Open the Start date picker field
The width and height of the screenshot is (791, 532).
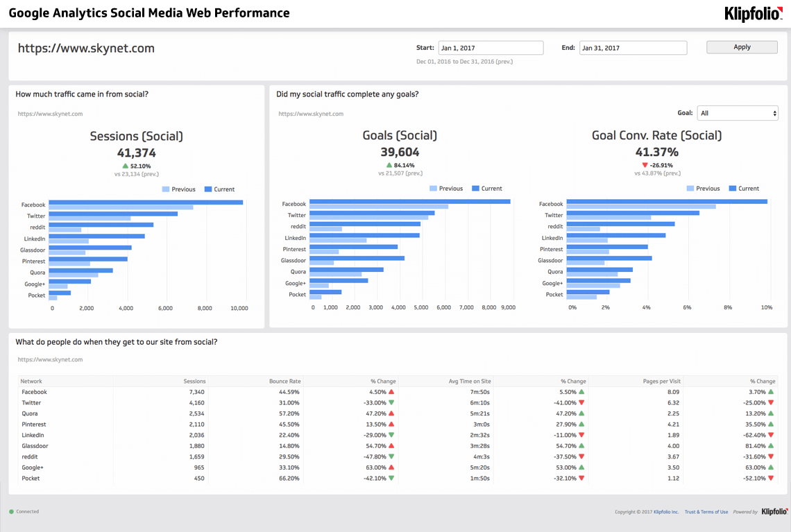(x=491, y=48)
